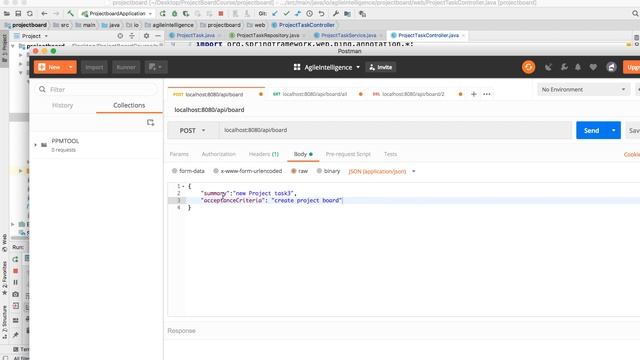The width and height of the screenshot is (640, 360).
Task: Click IntelliJ rerun green arrow icon
Action: pos(162,13)
